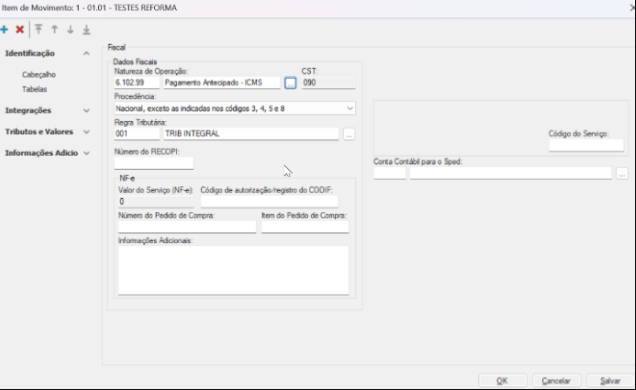Image resolution: width=636 pixels, height=390 pixels.
Task: Collapse the Identificação section
Action: (x=86, y=54)
